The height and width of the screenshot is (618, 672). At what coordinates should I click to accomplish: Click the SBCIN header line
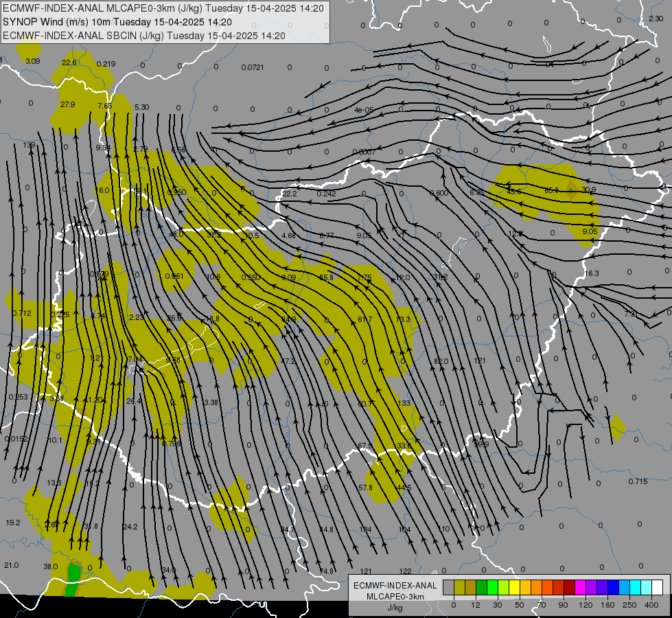coord(144,36)
